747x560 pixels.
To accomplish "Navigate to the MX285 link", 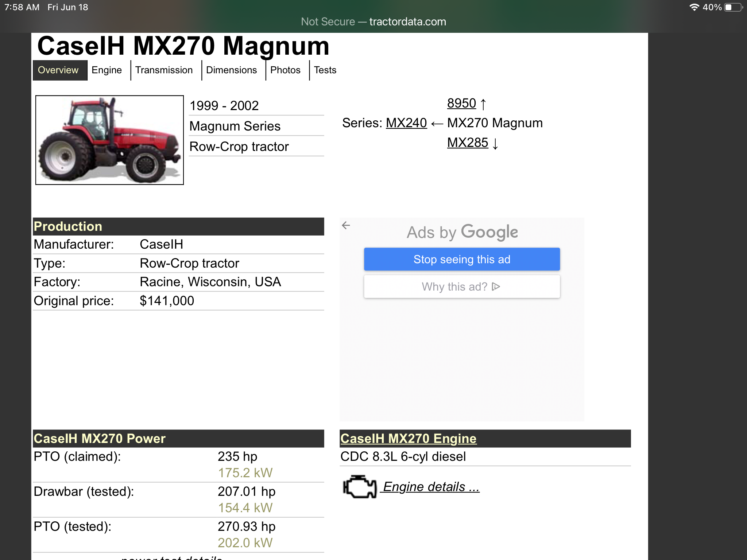I will (468, 143).
